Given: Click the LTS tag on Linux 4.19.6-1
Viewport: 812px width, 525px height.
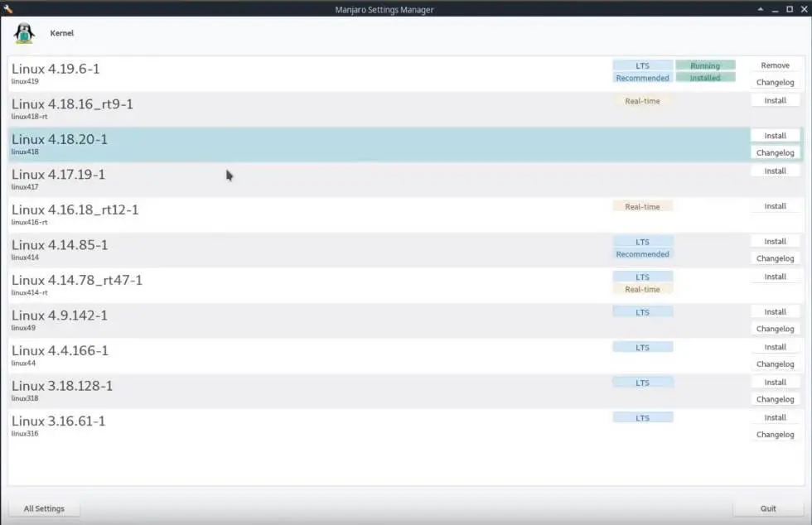Looking at the screenshot, I should (x=643, y=65).
